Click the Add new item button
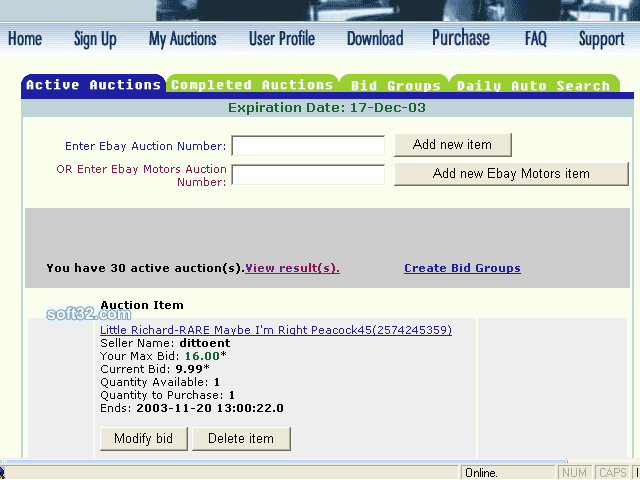Screen dimensions: 640x480 pos(453,144)
